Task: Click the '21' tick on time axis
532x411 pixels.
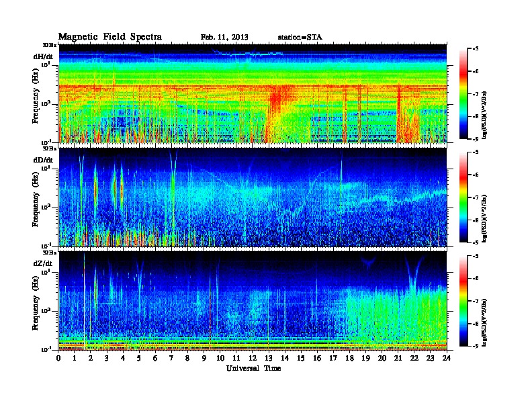Action: coord(398,358)
